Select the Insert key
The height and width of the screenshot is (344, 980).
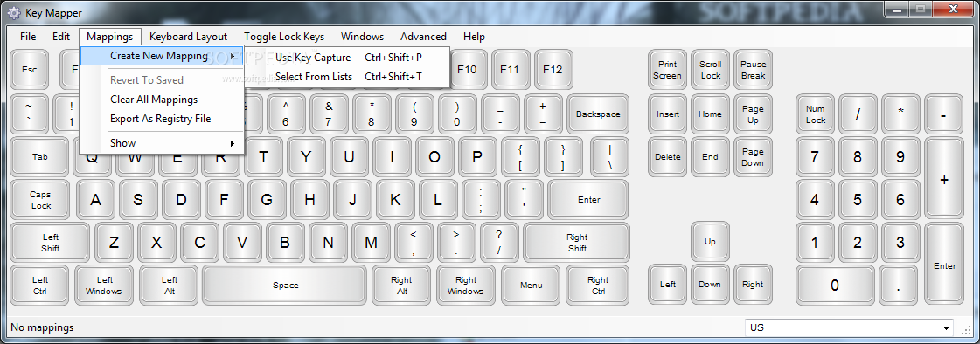click(x=668, y=114)
